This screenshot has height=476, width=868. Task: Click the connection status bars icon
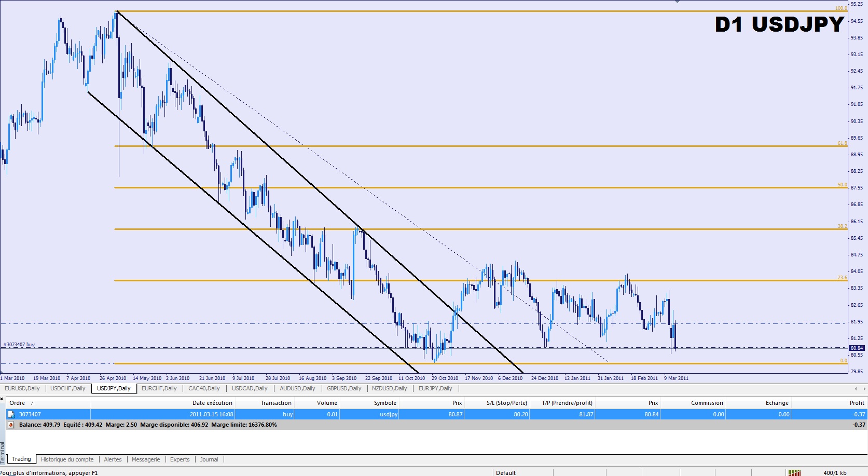click(794, 472)
